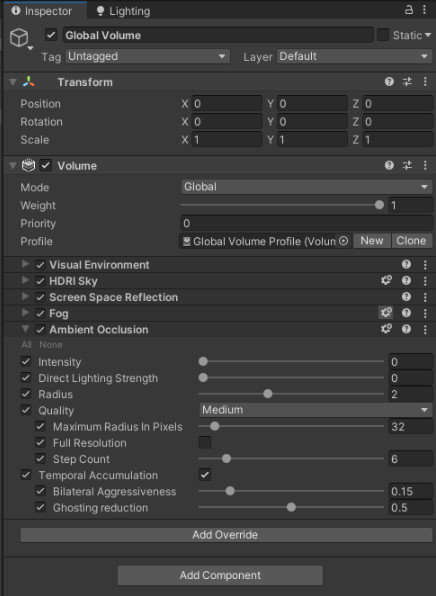Click All to enable all overrides
Screen dimensions: 436x596
point(26,345)
